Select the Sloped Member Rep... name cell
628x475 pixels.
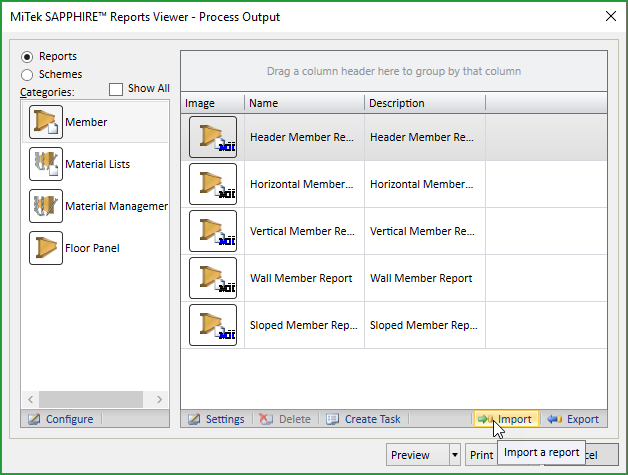[304, 325]
